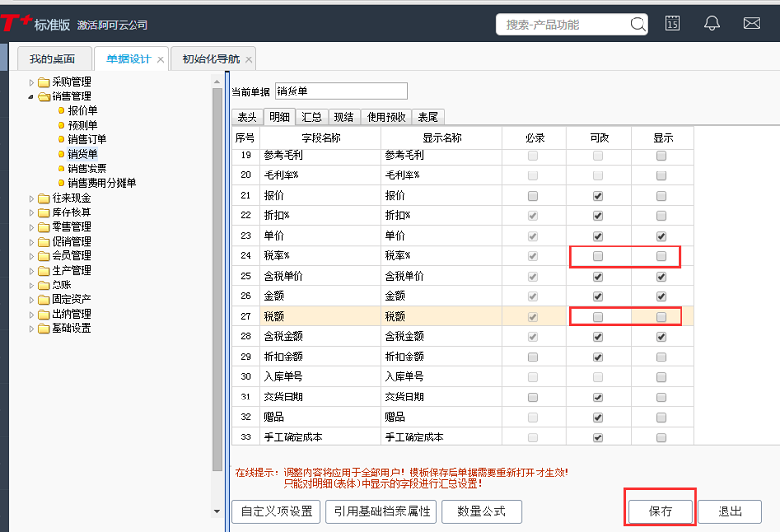Viewport: 780px width, 532px height.
Task: Click the bullet icon beside 销售发票
Action: coord(61,169)
